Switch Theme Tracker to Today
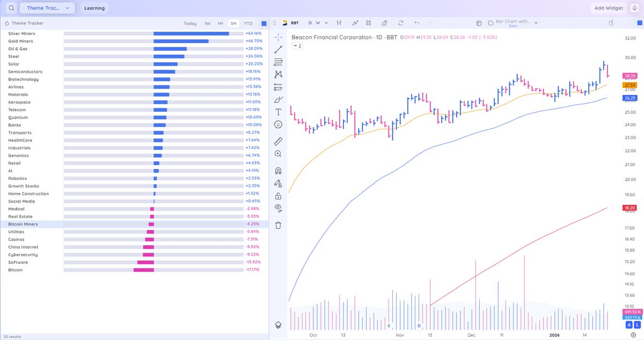The height and width of the screenshot is (340, 644). point(190,24)
